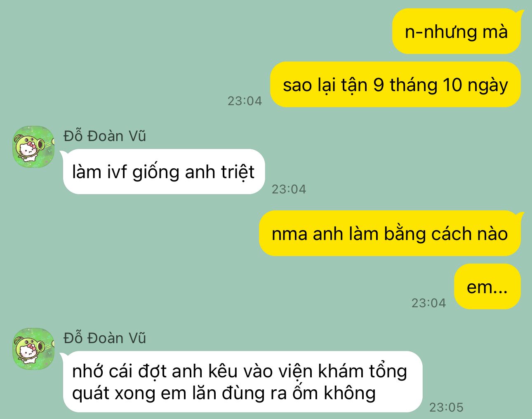The width and height of the screenshot is (532, 419).
Task: Click the 23:05 timestamp
Action: click(x=446, y=407)
